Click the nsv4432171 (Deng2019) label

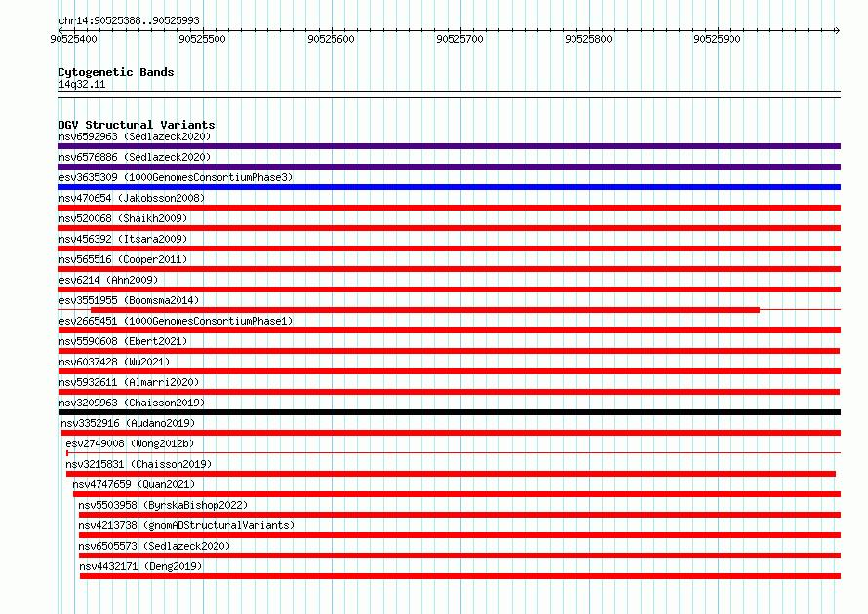141,566
